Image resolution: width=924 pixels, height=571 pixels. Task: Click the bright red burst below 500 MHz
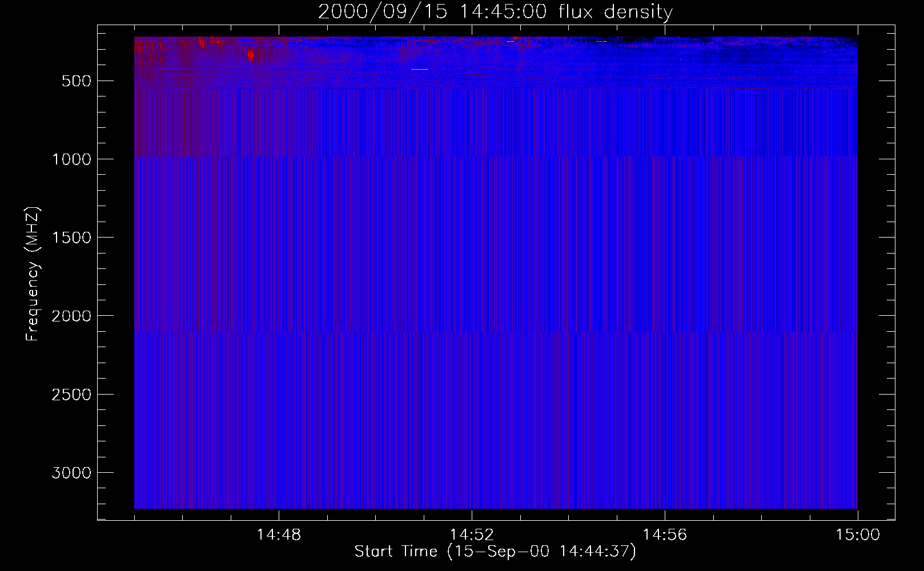(250, 55)
